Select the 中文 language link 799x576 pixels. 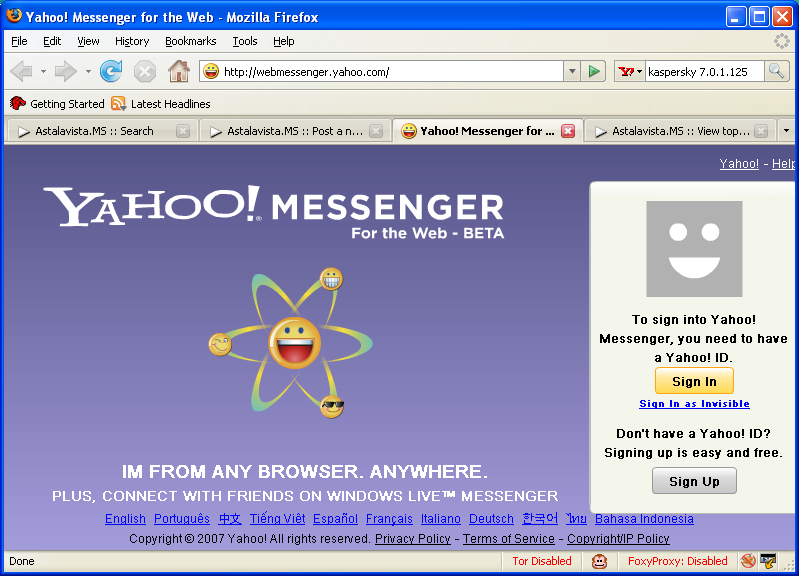[230, 519]
